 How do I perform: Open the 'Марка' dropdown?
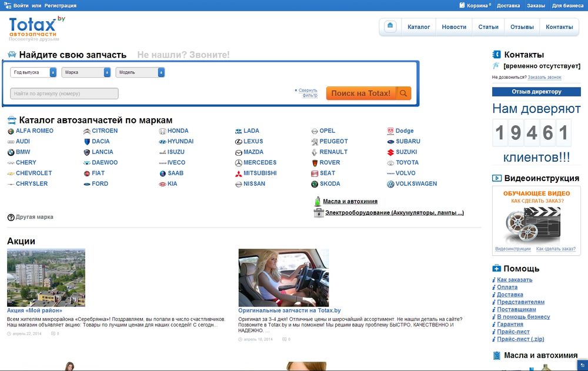pyautogui.click(x=86, y=72)
